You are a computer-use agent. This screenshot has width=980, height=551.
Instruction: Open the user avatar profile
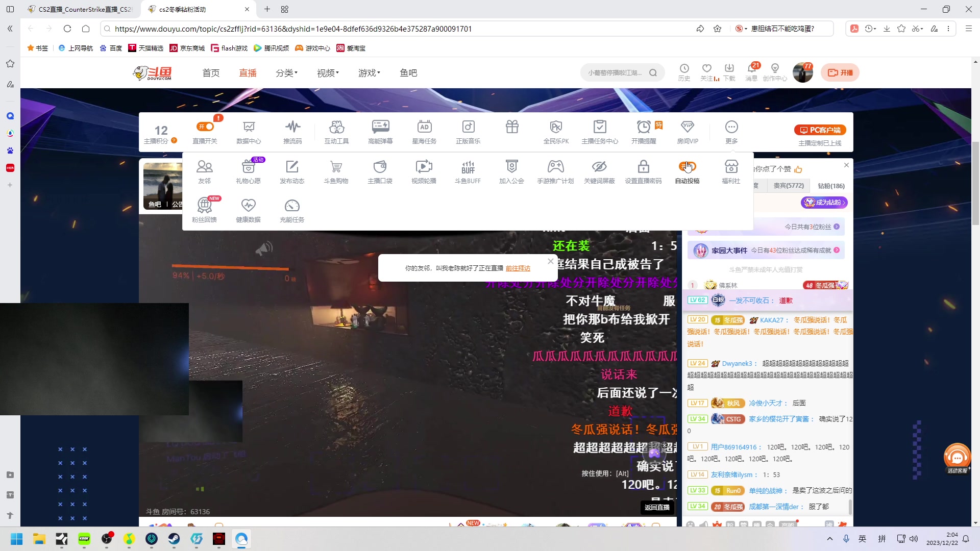[x=802, y=72]
